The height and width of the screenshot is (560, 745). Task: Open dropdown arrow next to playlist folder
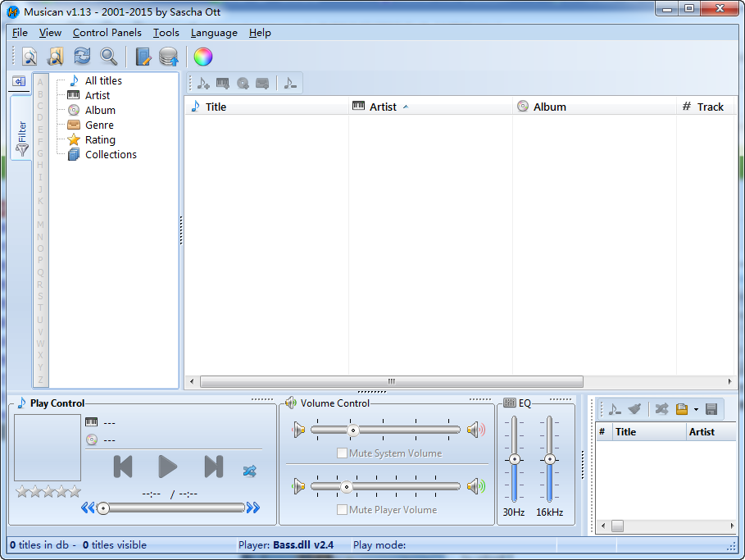(696, 409)
